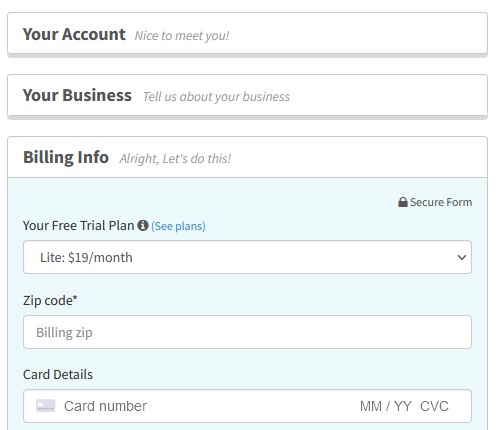Click the Zip code* label

50,301
